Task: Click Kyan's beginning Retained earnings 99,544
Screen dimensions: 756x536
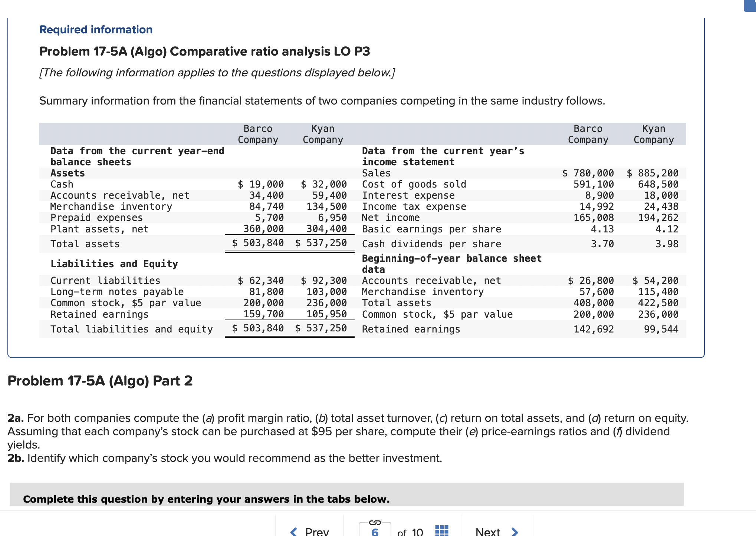Action: coord(661,329)
